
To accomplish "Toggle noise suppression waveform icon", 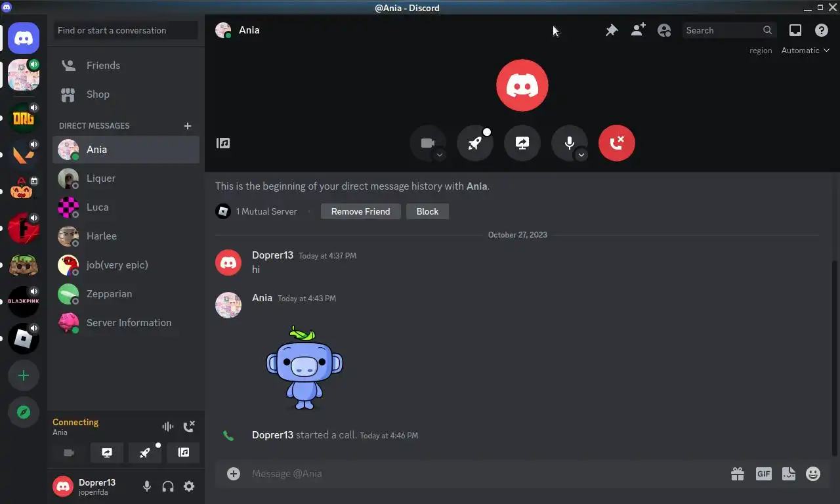I will pyautogui.click(x=168, y=427).
